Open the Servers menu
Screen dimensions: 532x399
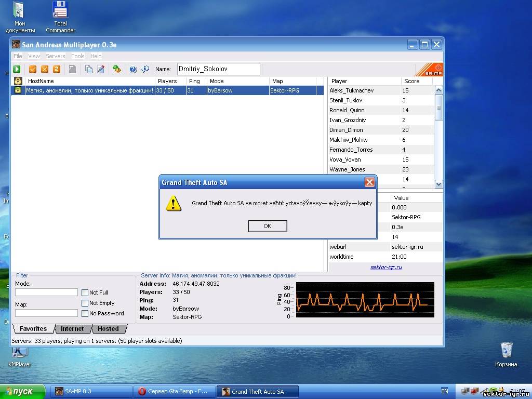55,56
